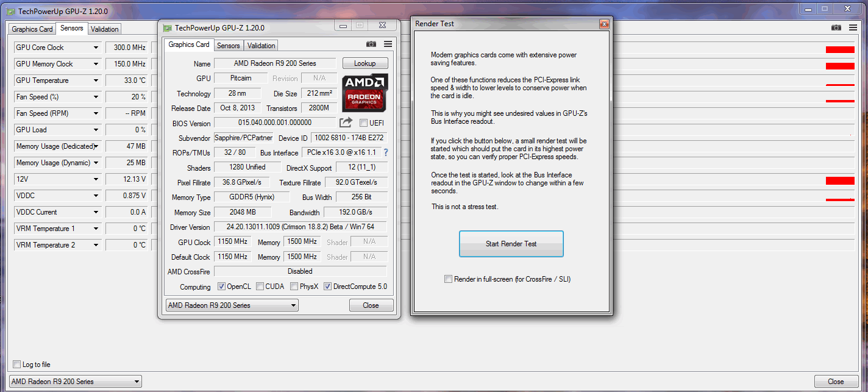Click the camera icon in the background Sensors window
The height and width of the screenshot is (392, 868).
click(836, 27)
